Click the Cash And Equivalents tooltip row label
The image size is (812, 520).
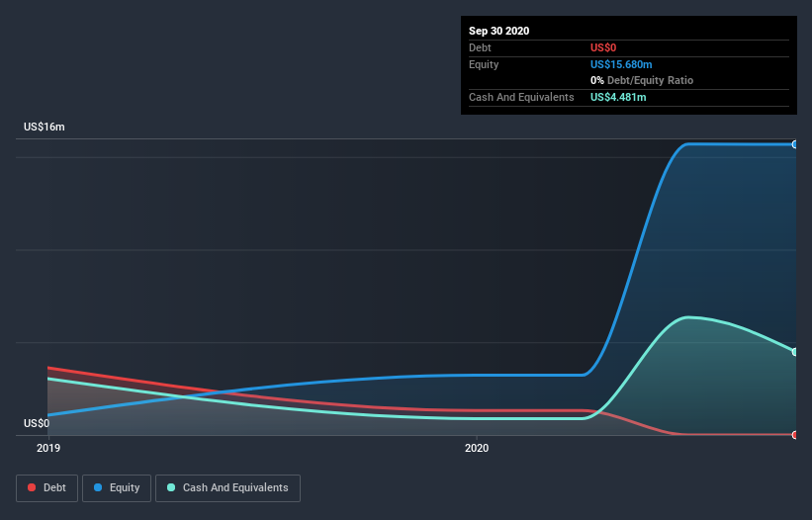(521, 97)
